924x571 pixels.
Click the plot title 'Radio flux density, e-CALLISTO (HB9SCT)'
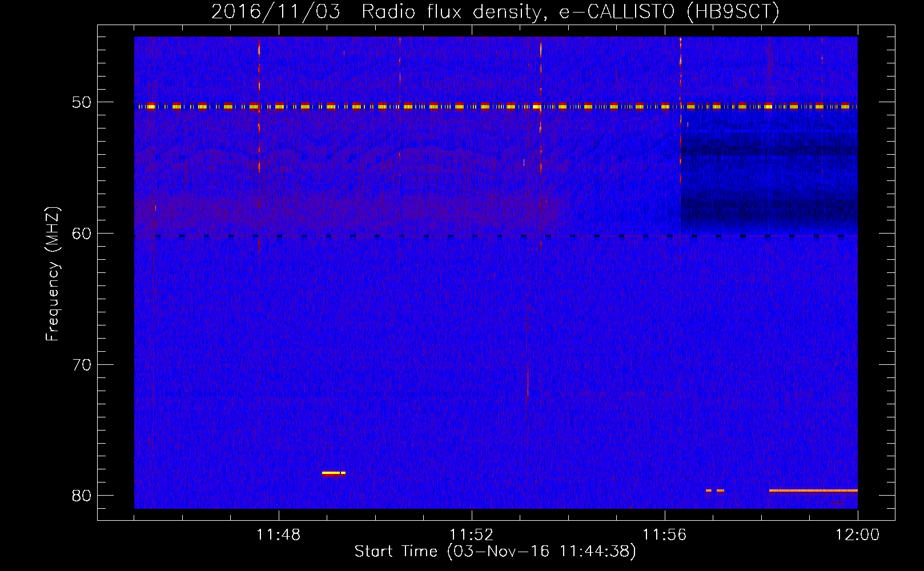click(570, 11)
